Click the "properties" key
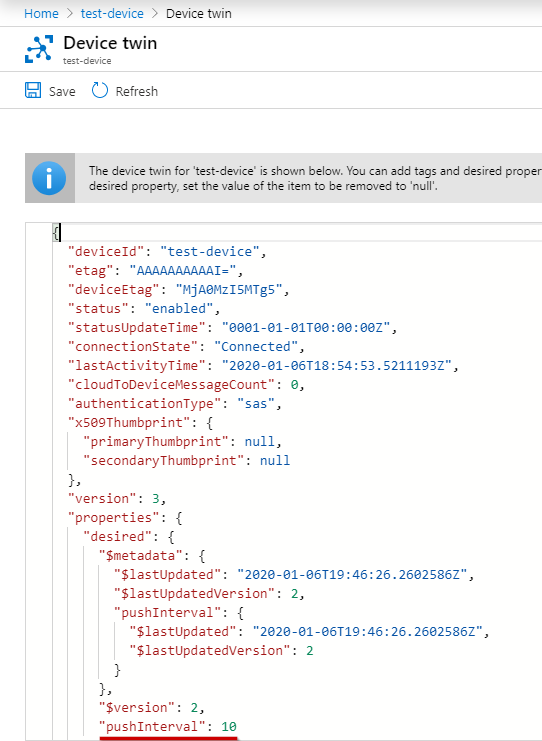542x741 pixels. [x=115, y=517]
